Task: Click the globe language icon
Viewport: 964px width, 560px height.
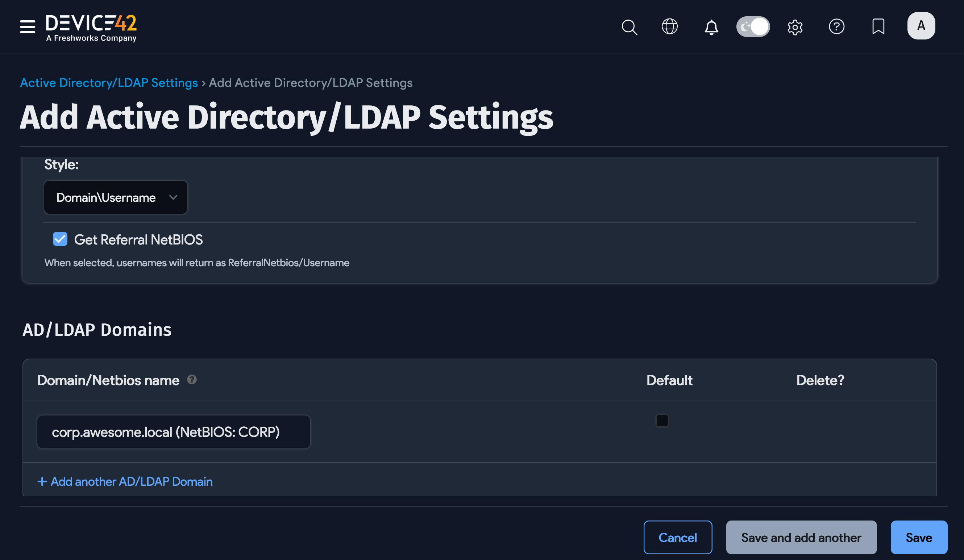Action: click(670, 27)
